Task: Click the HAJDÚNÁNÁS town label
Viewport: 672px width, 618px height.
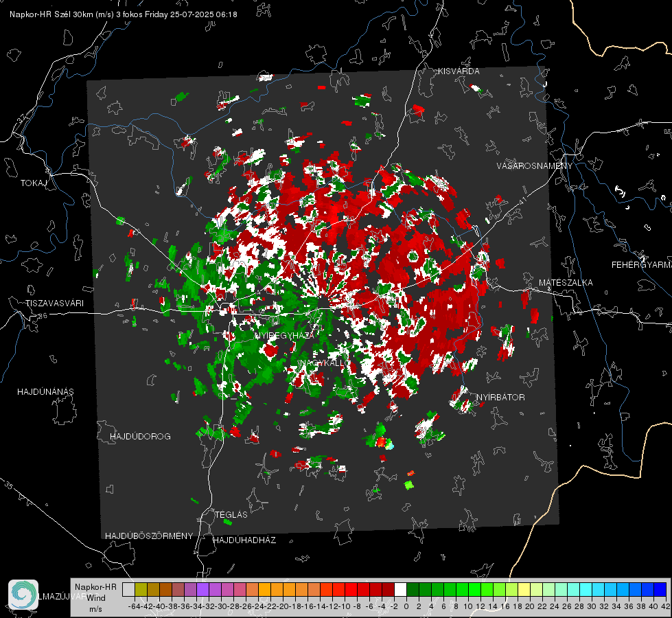Action: click(45, 392)
